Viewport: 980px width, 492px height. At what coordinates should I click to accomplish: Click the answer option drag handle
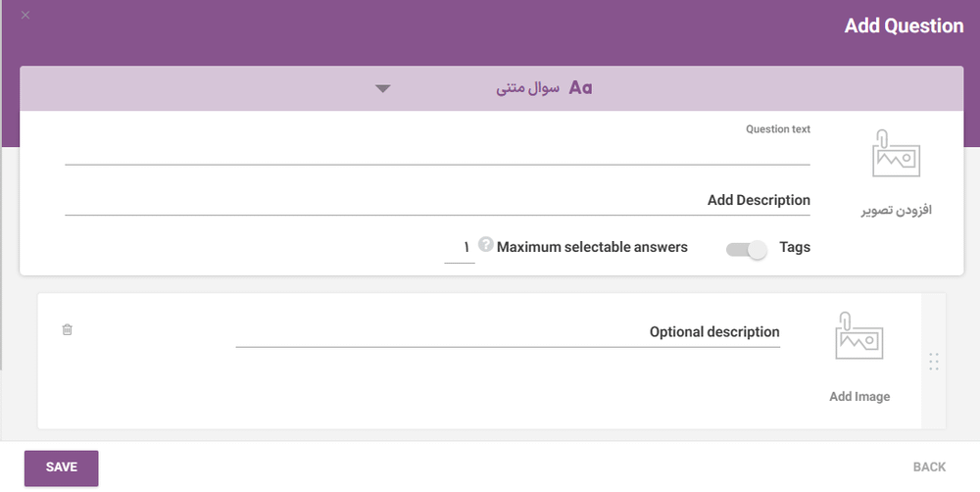[934, 362]
